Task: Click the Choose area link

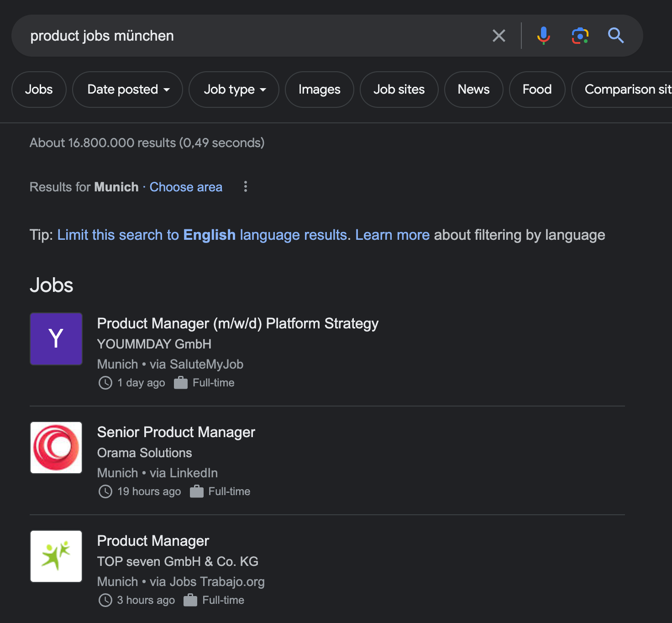Action: coord(186,187)
